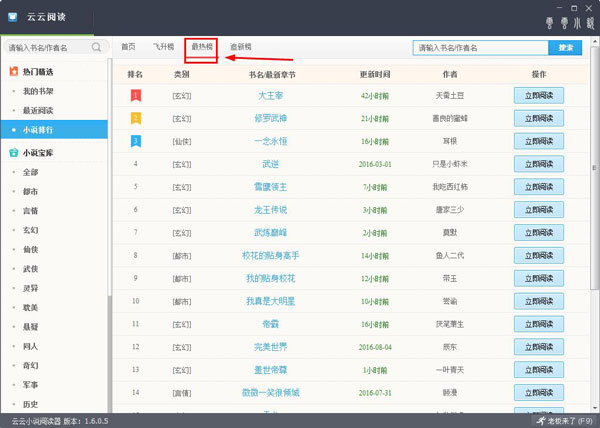Select the 玄幻 category
Viewport: 600px width, 428px height.
31,230
